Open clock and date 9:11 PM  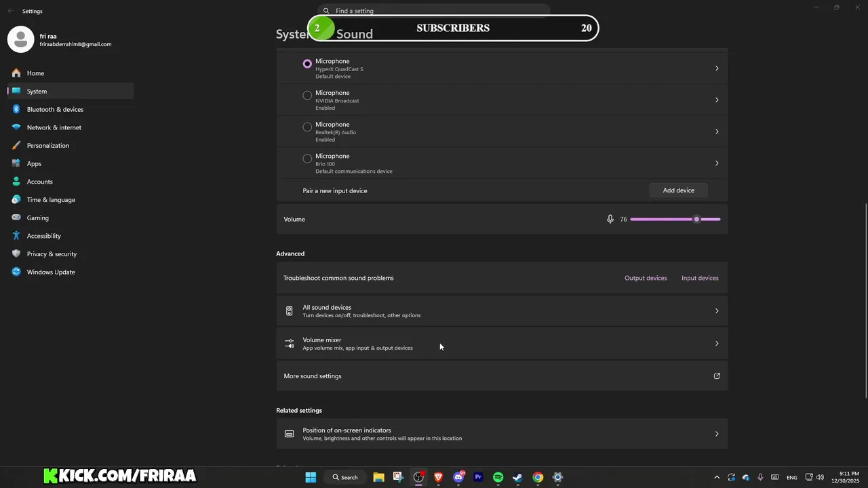(x=845, y=477)
